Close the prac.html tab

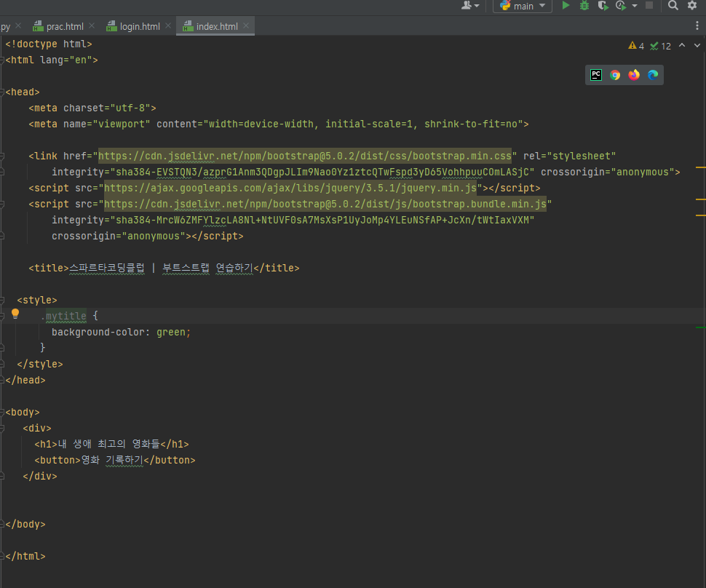tap(92, 25)
